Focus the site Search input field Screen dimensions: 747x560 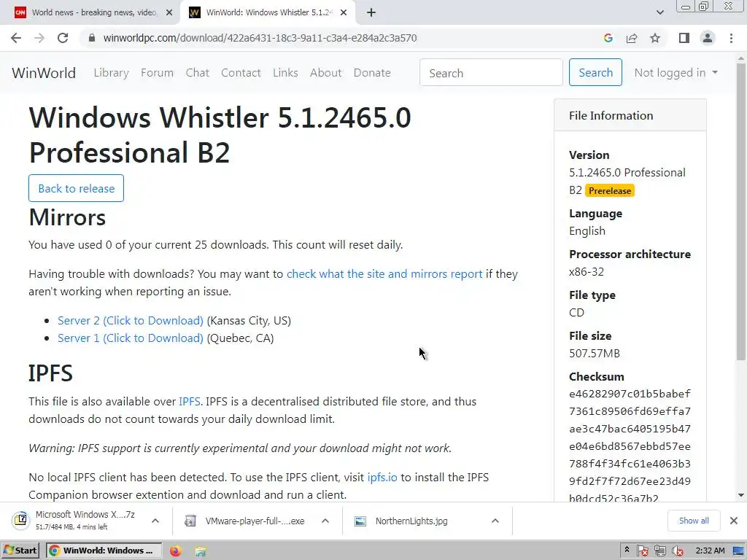pos(491,72)
